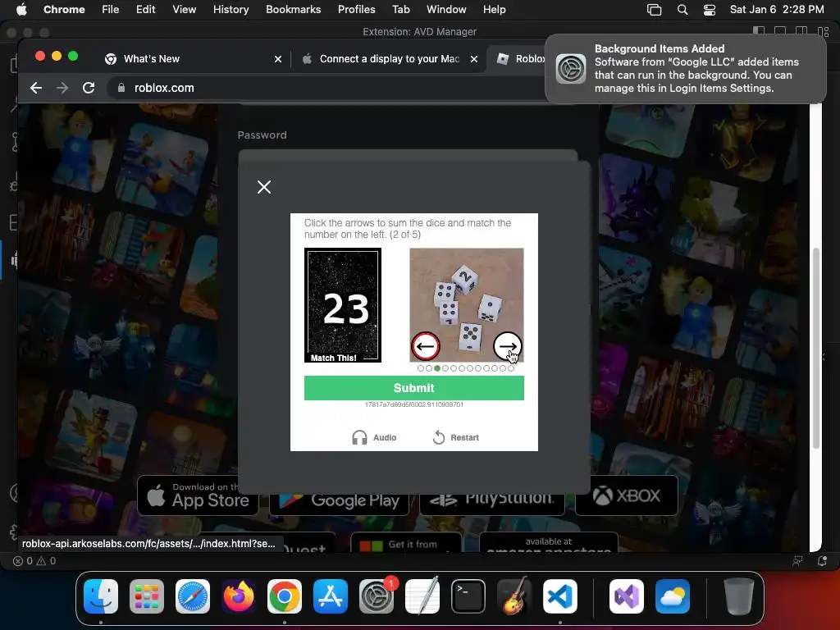
Task: Open Visual Studio Code from the Dock
Action: click(559, 596)
